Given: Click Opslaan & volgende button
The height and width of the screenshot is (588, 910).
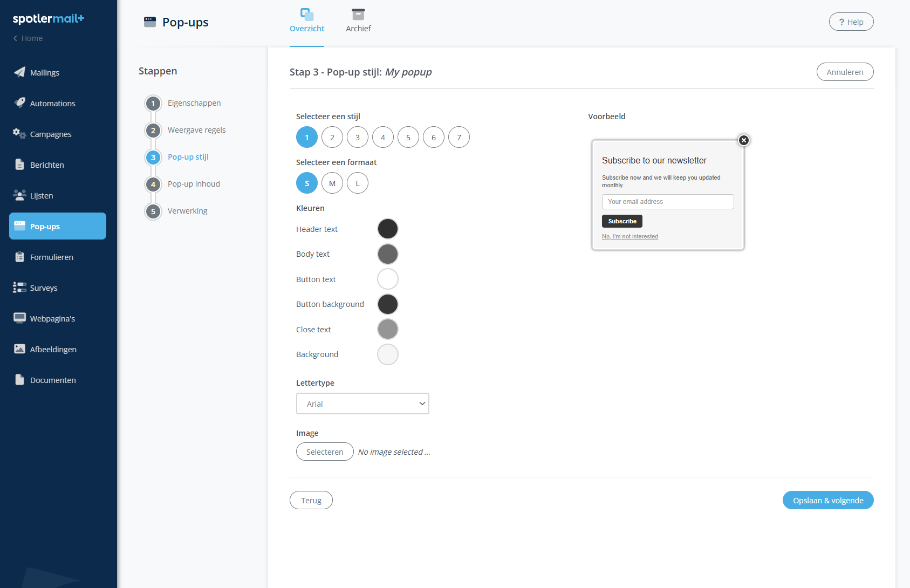Looking at the screenshot, I should point(827,500).
